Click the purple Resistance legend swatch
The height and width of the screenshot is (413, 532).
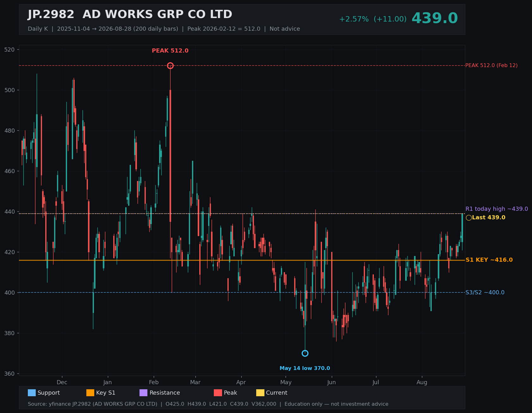(x=143, y=393)
